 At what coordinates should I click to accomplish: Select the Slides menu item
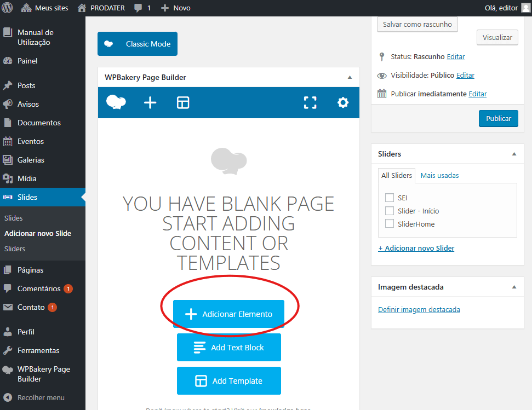(43, 197)
